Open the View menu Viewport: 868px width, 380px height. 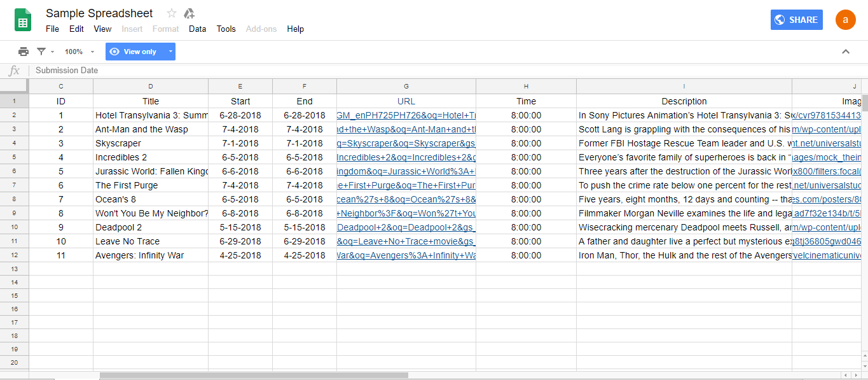[x=102, y=29]
